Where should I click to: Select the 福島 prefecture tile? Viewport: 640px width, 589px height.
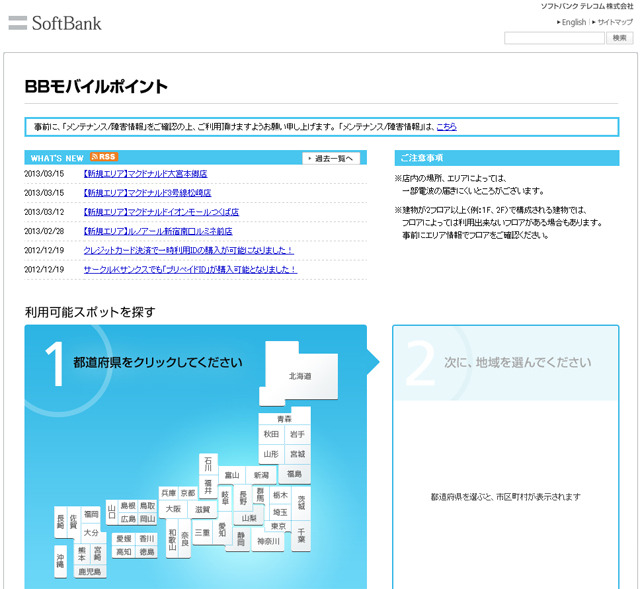(x=294, y=474)
